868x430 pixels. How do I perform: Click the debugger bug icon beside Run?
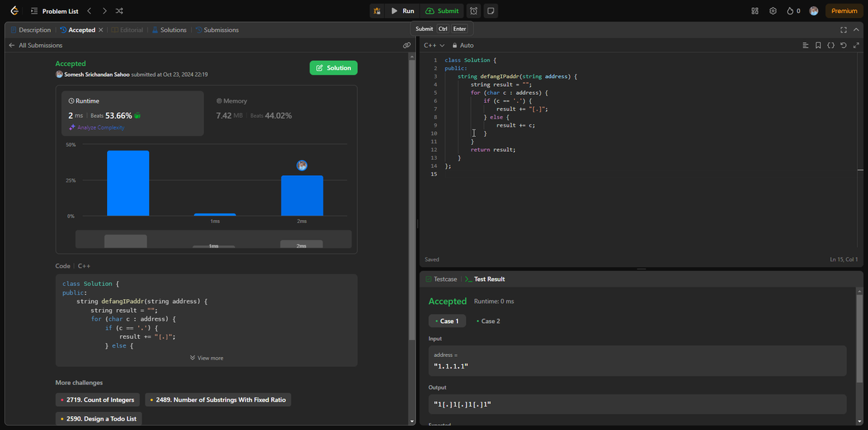tap(377, 11)
